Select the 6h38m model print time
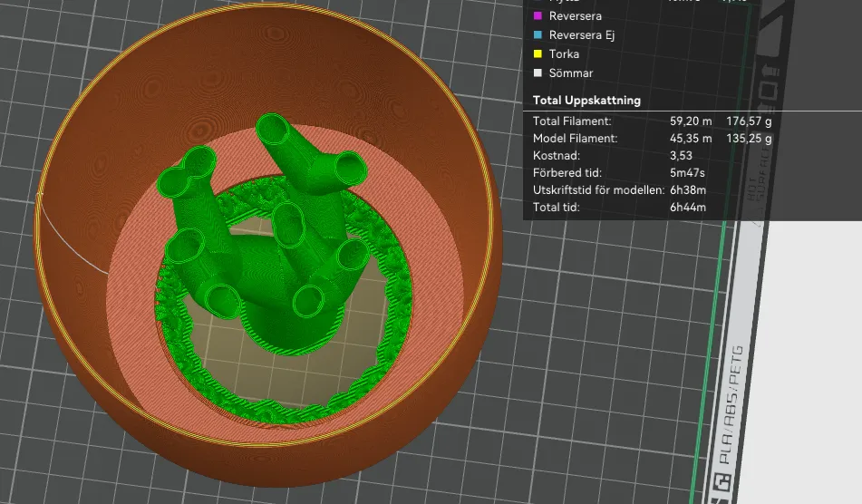 [688, 190]
